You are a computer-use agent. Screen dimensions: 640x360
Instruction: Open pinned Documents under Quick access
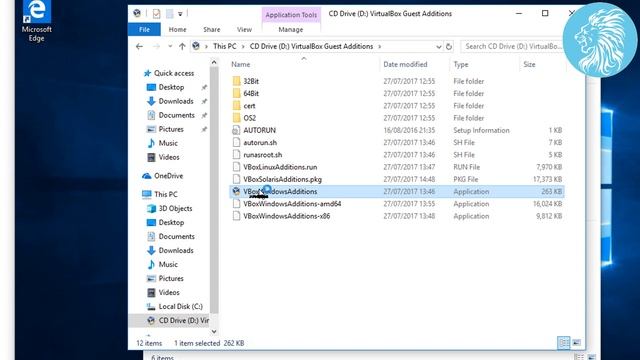(176, 116)
